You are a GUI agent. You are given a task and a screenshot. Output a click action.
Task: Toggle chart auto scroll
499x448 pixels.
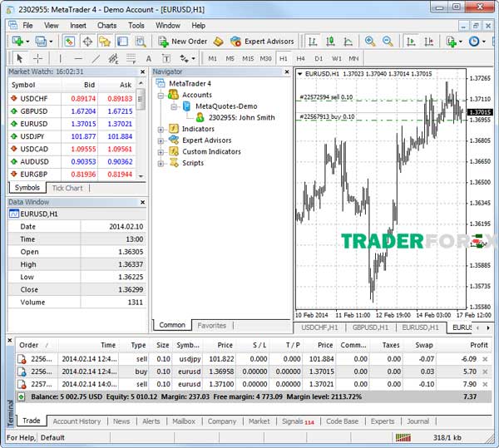click(x=411, y=42)
